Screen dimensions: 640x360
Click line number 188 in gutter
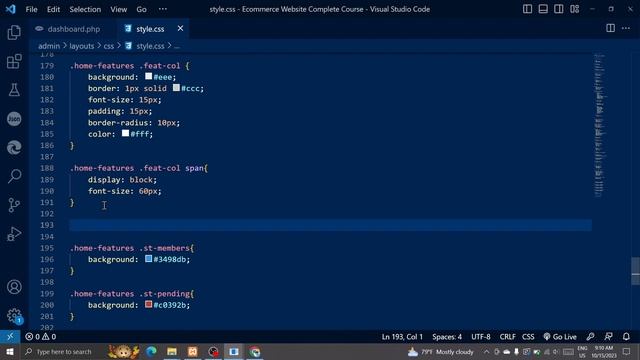pos(47,168)
